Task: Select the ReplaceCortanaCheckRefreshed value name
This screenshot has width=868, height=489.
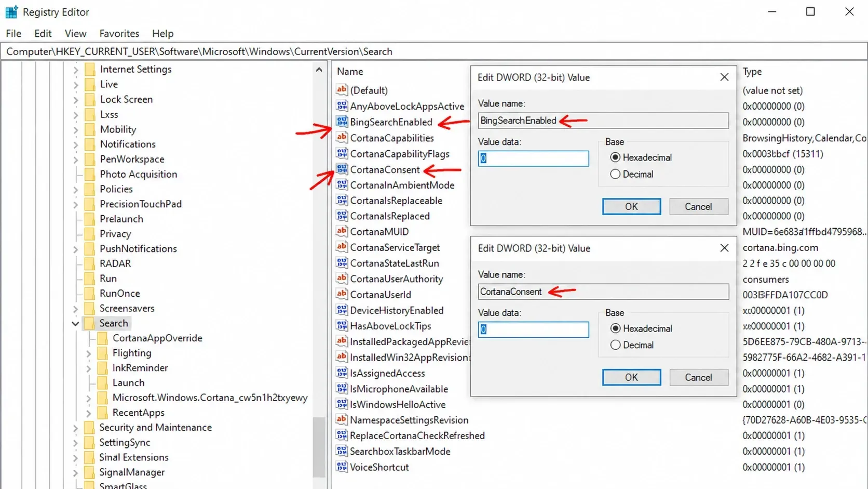Action: point(417,435)
